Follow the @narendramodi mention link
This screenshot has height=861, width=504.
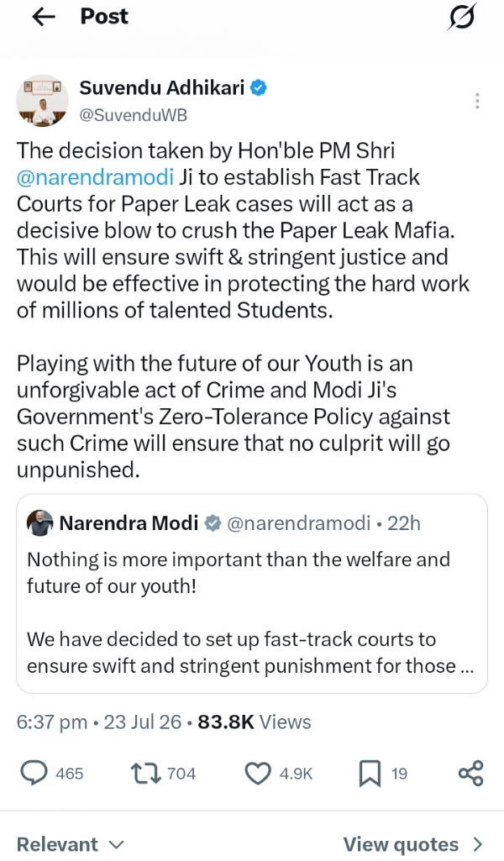pos(95,177)
